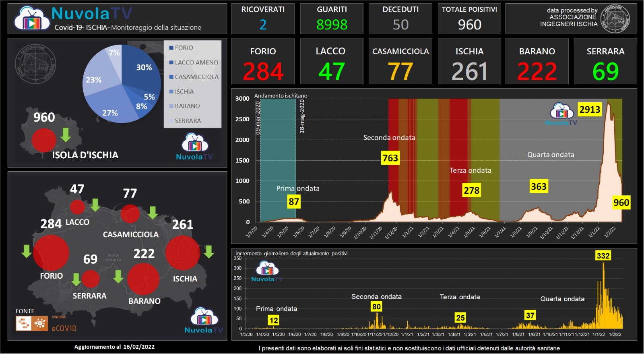Screen dimensions: 644x354
Task: Click green down arrow beside island total 960
Action: [66, 135]
